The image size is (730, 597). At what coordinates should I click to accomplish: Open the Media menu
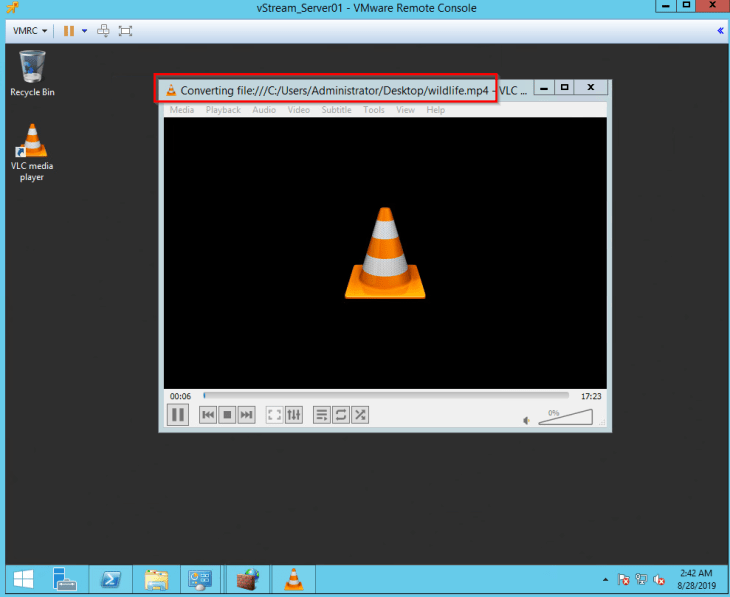click(x=182, y=110)
